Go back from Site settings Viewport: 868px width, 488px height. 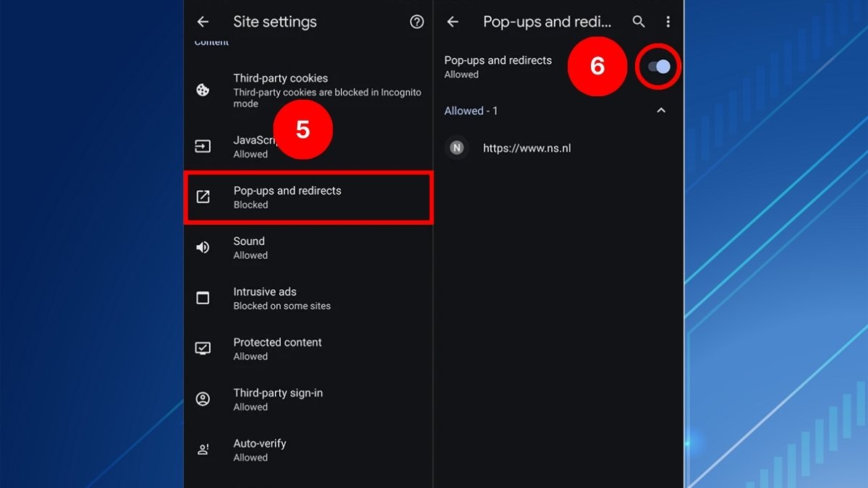point(203,22)
